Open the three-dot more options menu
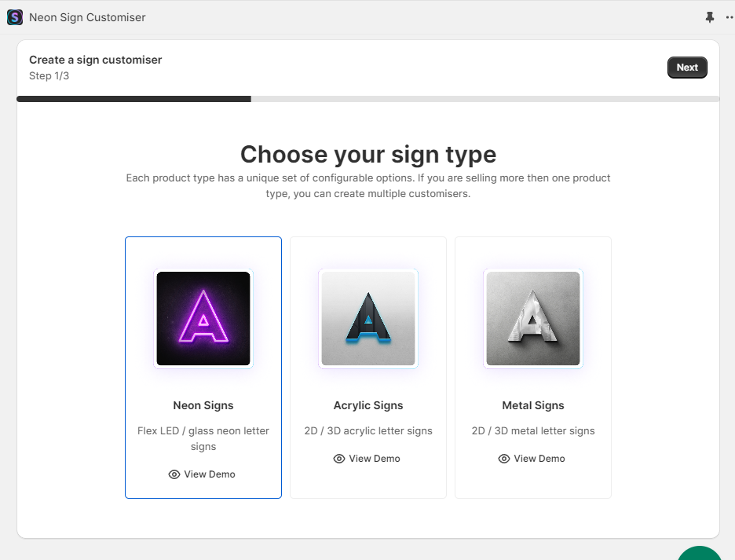735x560 pixels. (730, 17)
